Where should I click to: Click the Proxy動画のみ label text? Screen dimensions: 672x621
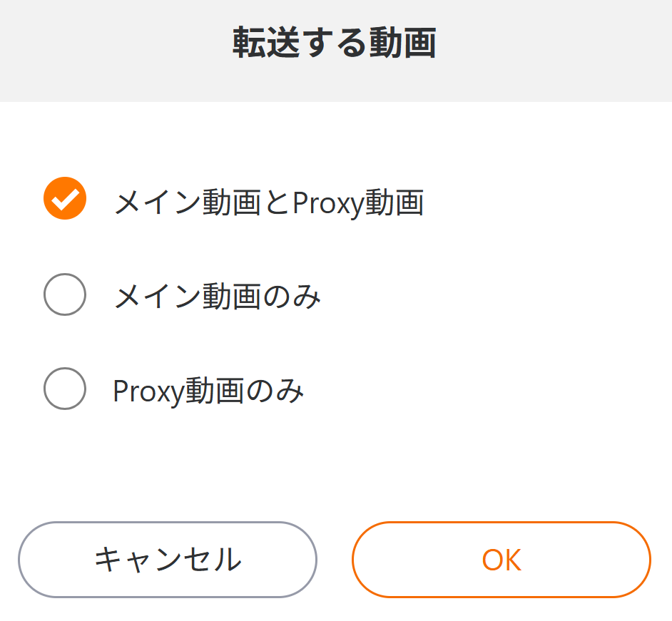(208, 391)
